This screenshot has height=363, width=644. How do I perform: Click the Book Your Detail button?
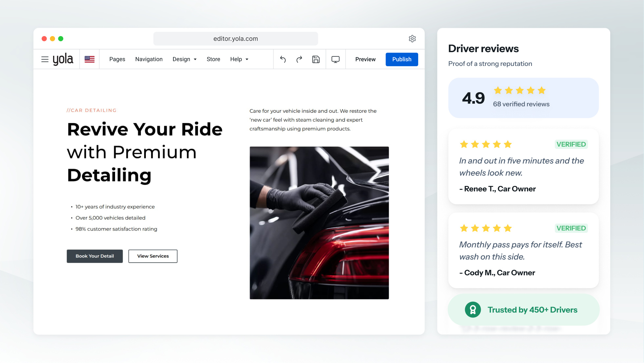point(95,256)
